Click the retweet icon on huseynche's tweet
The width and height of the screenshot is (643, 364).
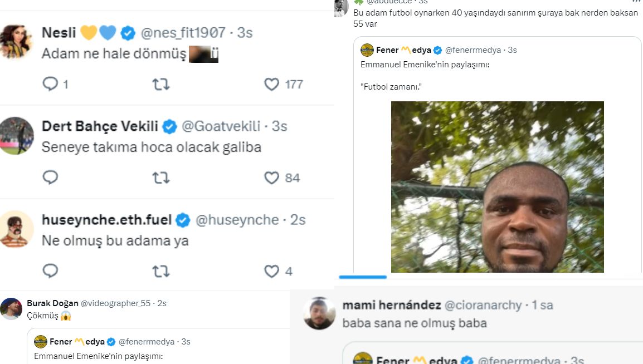(x=161, y=271)
